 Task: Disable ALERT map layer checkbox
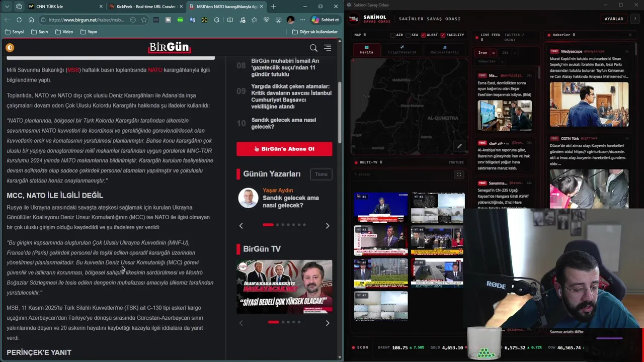(424, 35)
